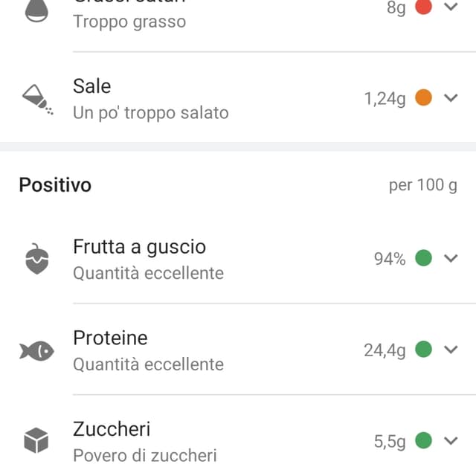The width and height of the screenshot is (476, 476).
Task: Expand the Proteine details chevron
Action: 451,350
